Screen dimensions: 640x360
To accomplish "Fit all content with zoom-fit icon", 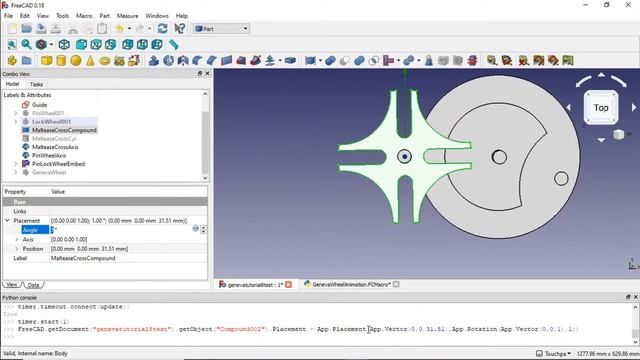I will tap(12, 44).
